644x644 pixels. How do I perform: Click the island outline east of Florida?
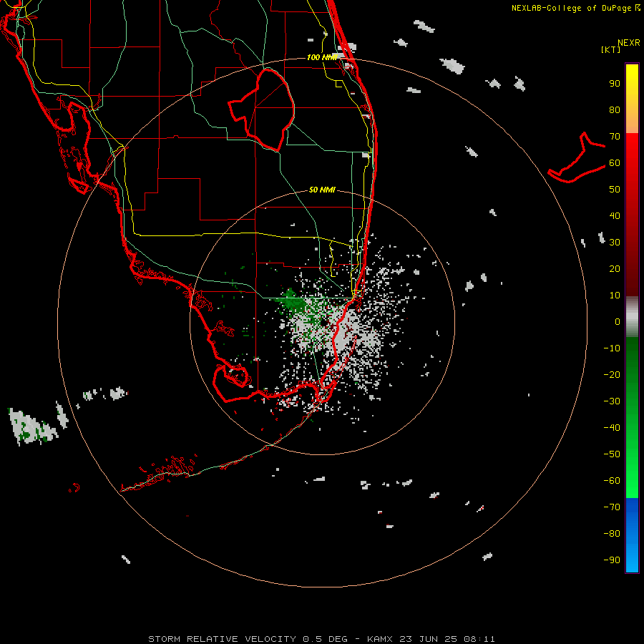click(x=577, y=158)
